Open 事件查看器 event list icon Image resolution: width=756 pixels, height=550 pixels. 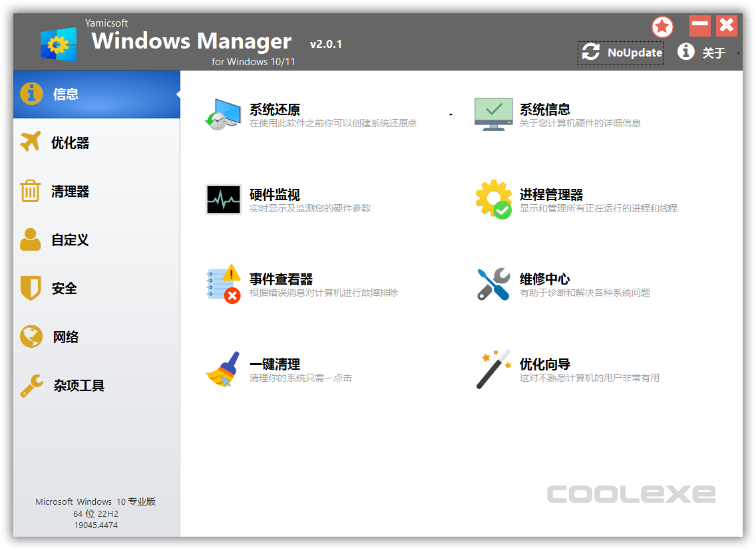pos(222,283)
